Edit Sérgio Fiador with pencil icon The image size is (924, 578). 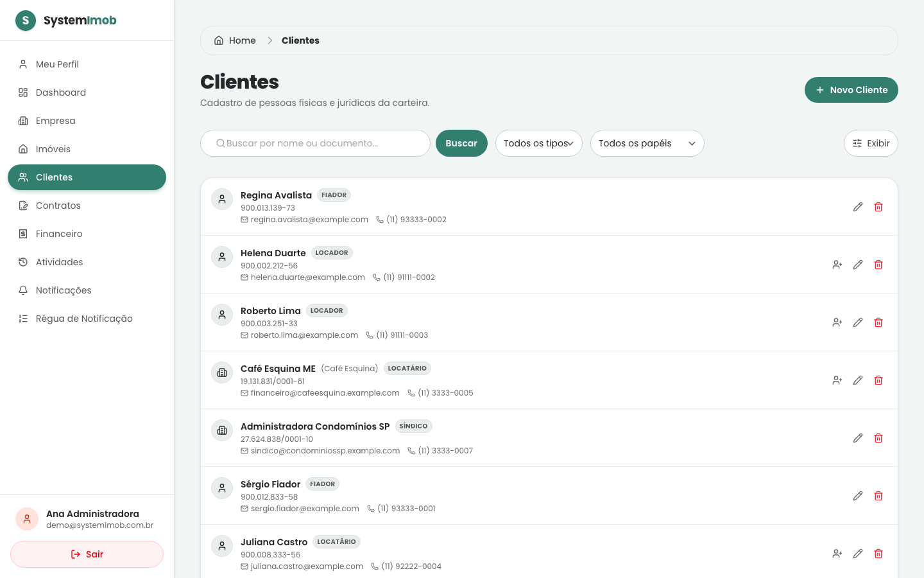click(858, 496)
